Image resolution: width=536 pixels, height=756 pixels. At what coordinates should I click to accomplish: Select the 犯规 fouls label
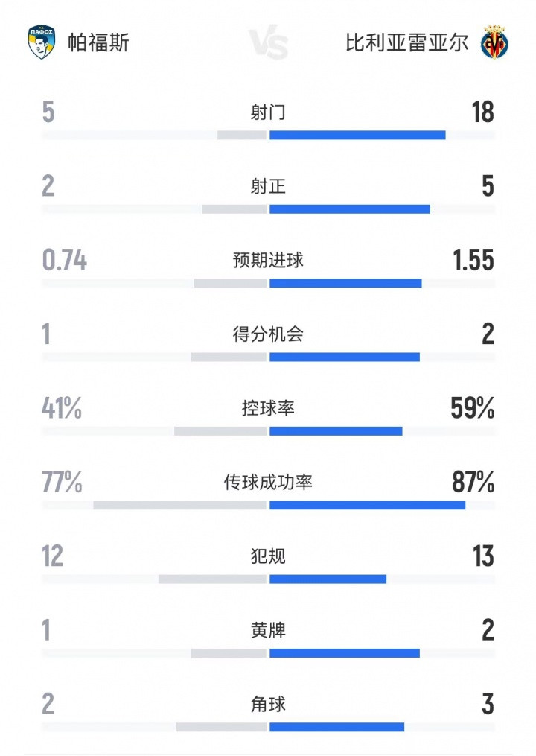pos(268,556)
